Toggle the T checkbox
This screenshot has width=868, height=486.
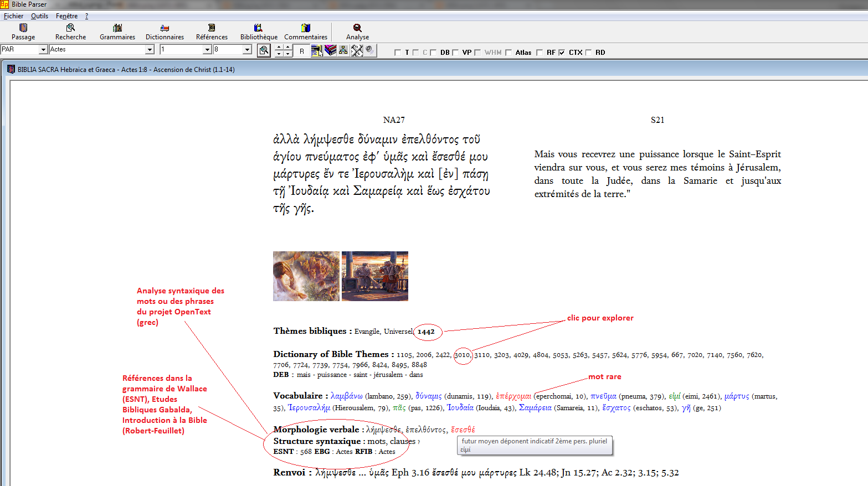397,53
